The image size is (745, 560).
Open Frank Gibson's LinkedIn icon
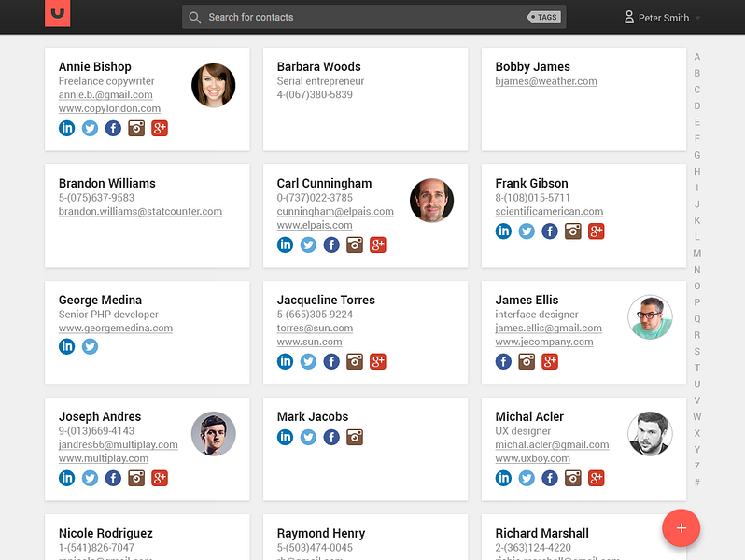click(x=503, y=231)
